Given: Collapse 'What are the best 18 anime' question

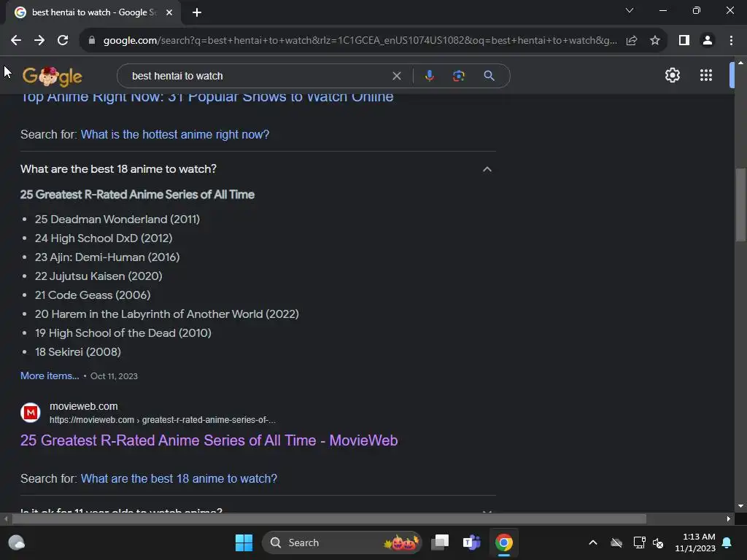Looking at the screenshot, I should pos(487,169).
